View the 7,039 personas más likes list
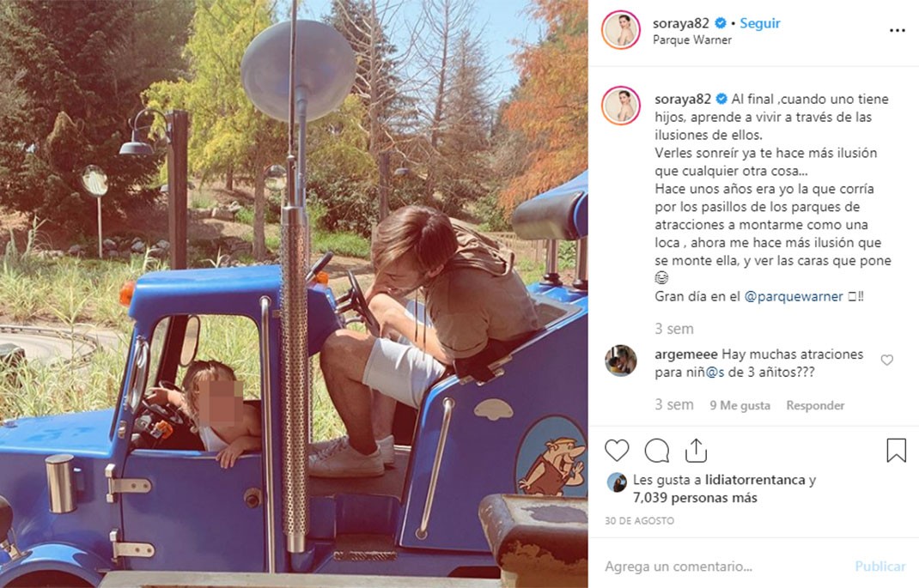This screenshot has height=588, width=919. click(695, 498)
